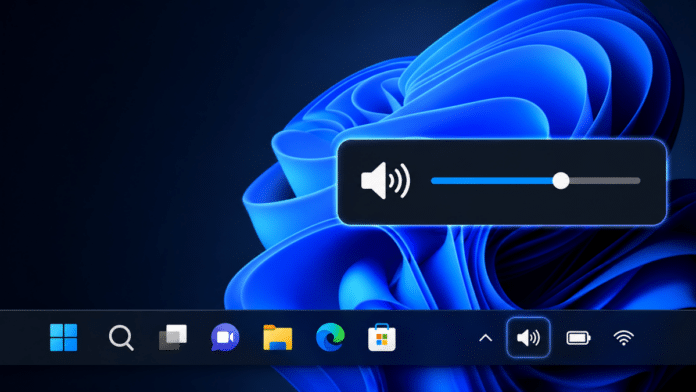Set volume to maximum at slider's right end

(x=638, y=181)
